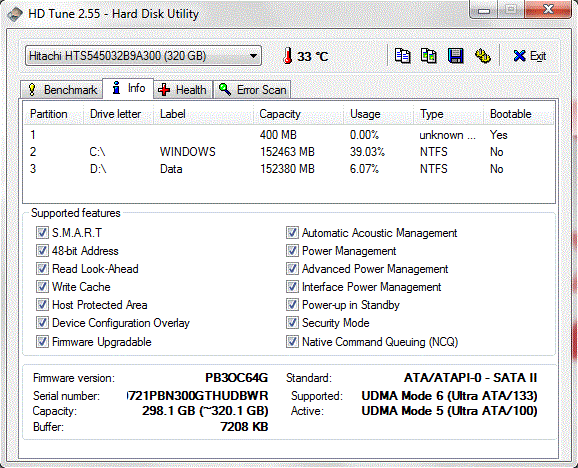Click the 33 °C temperature reading
This screenshot has width=578, height=468.
313,56
